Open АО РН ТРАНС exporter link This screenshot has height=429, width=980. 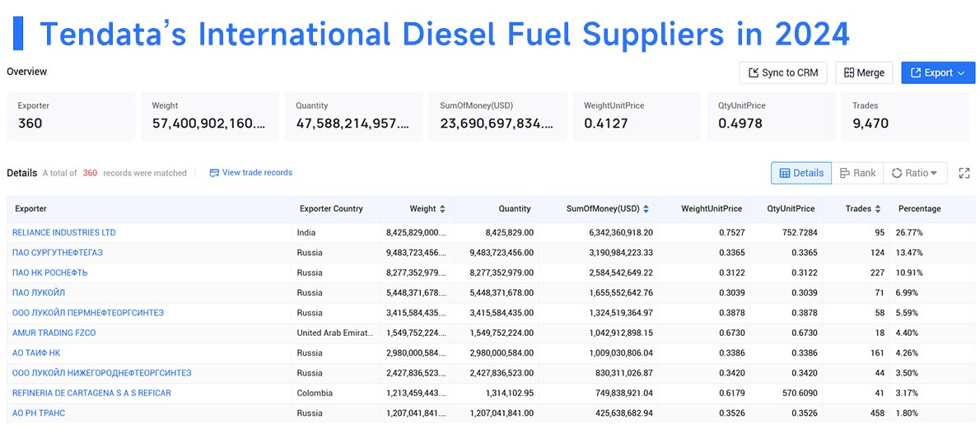[39, 413]
